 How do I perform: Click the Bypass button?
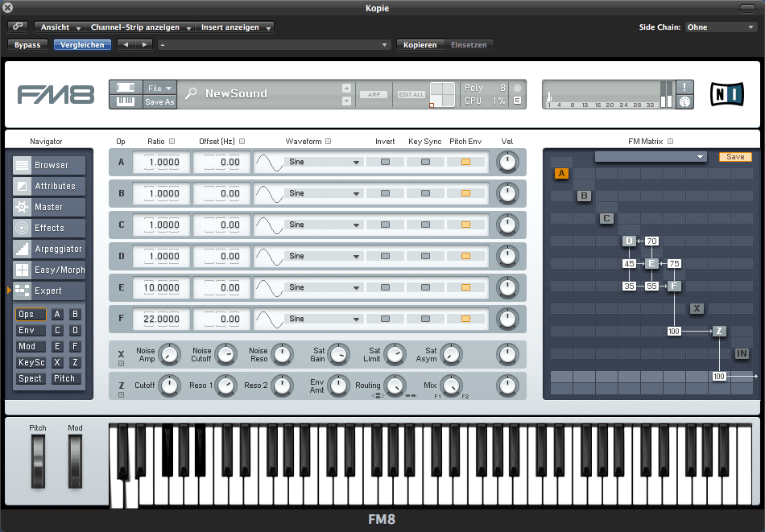click(27, 45)
